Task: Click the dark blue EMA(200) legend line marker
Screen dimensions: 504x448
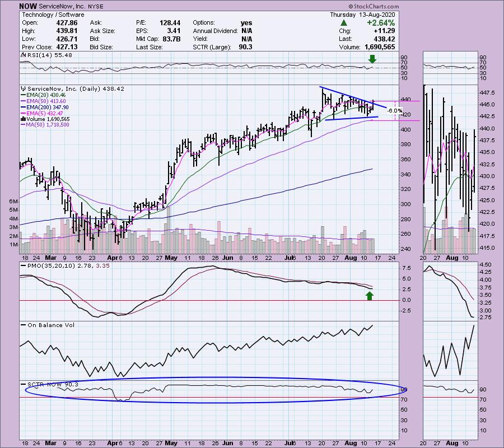Action: 23,108
